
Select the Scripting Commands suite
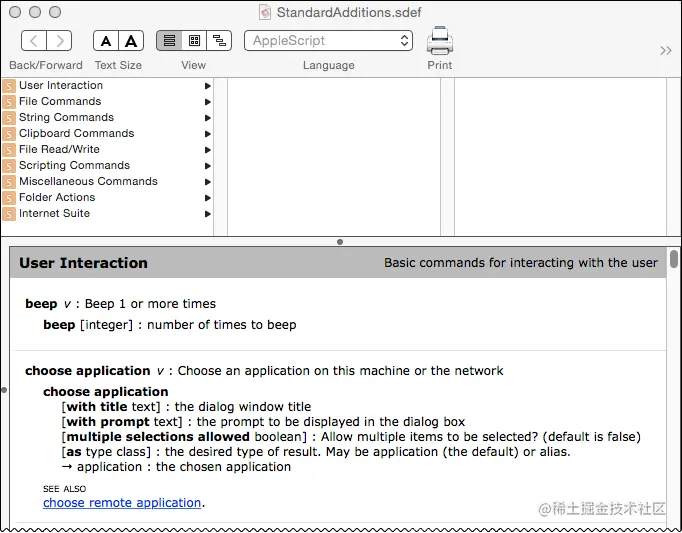(x=107, y=165)
